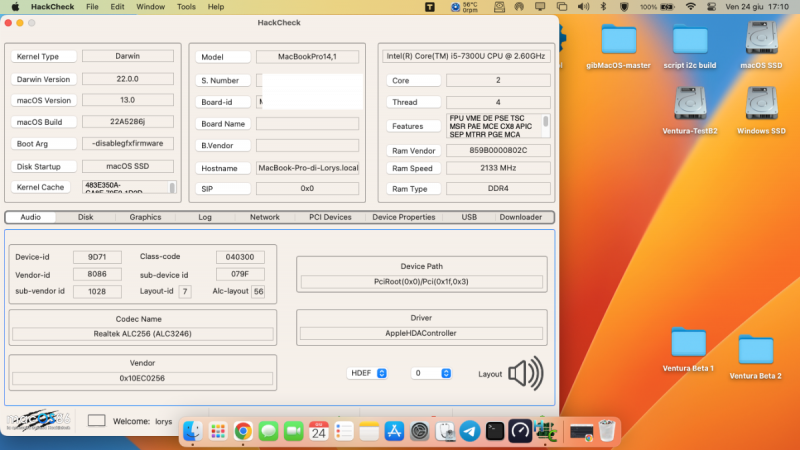Click the Layout-id value 7
Viewport: 800px width, 450px height.
(185, 291)
